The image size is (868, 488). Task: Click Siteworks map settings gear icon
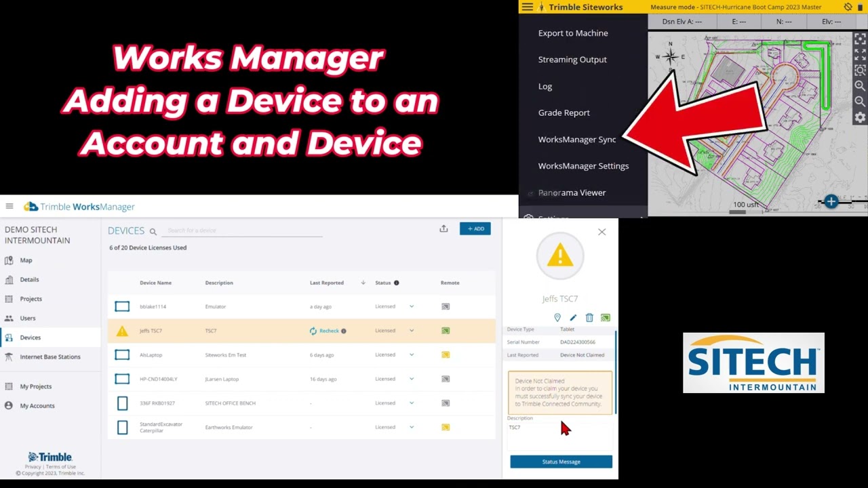[x=860, y=117]
